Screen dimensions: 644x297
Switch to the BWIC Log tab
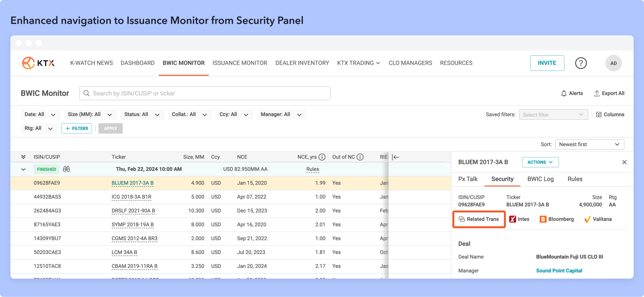pos(540,179)
